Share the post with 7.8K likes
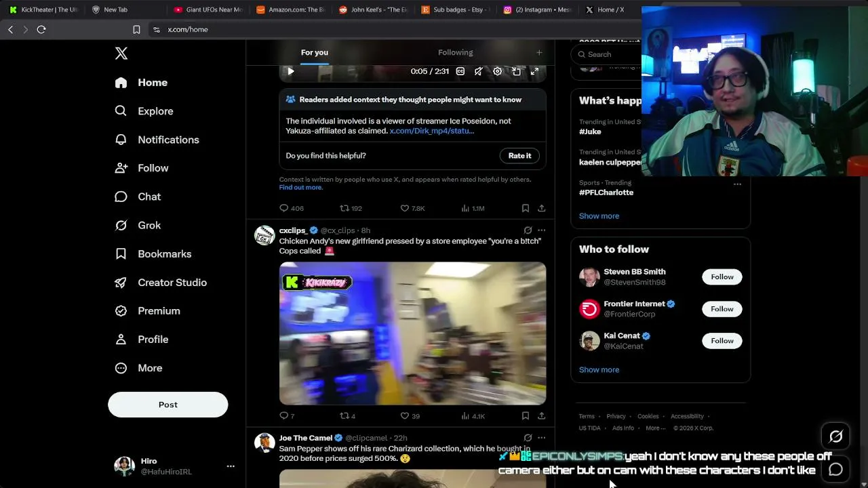This screenshot has width=868, height=488. [x=541, y=208]
